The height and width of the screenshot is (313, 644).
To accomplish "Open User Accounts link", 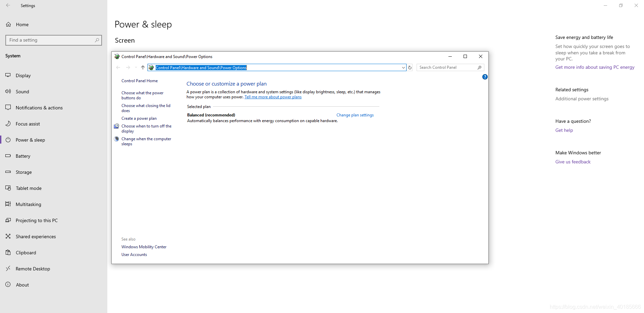I will coord(134,255).
